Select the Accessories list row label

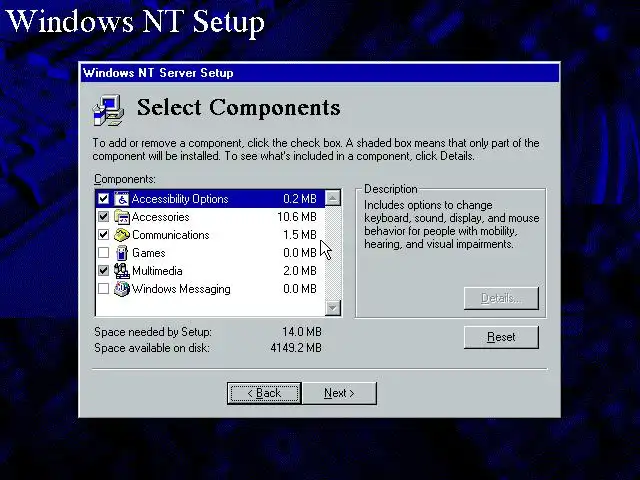tap(160, 217)
